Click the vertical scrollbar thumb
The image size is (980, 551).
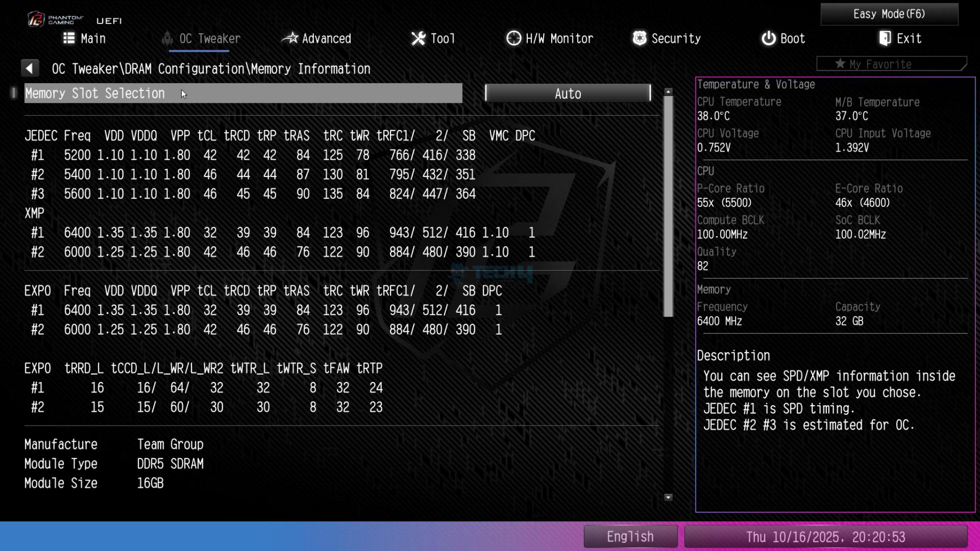(x=668, y=206)
